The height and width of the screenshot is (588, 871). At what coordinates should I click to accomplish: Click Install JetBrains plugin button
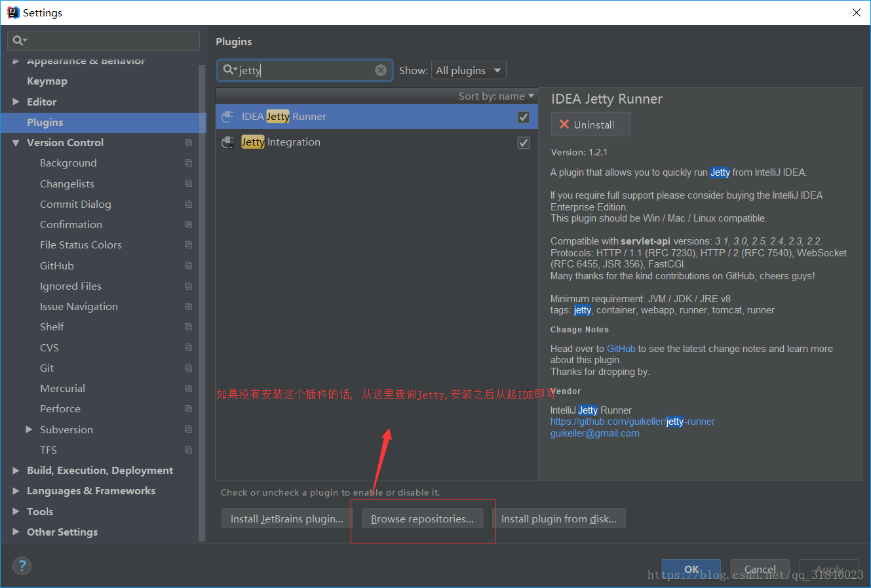tap(287, 519)
